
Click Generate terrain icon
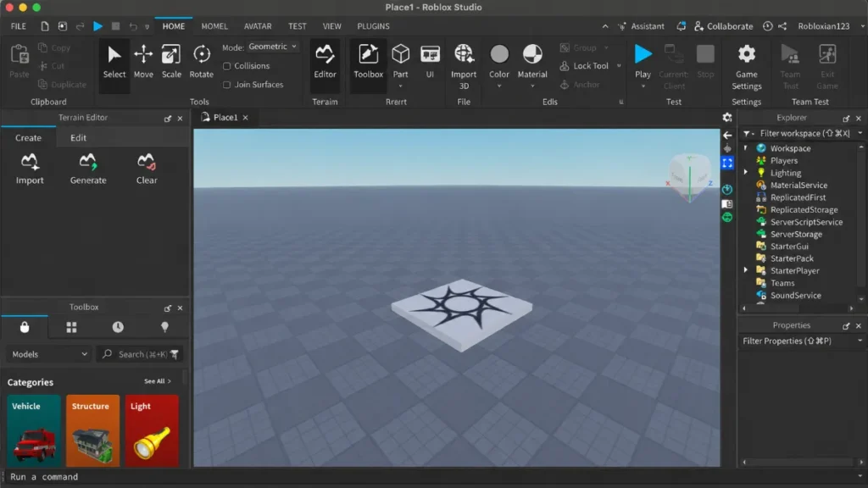pyautogui.click(x=88, y=169)
